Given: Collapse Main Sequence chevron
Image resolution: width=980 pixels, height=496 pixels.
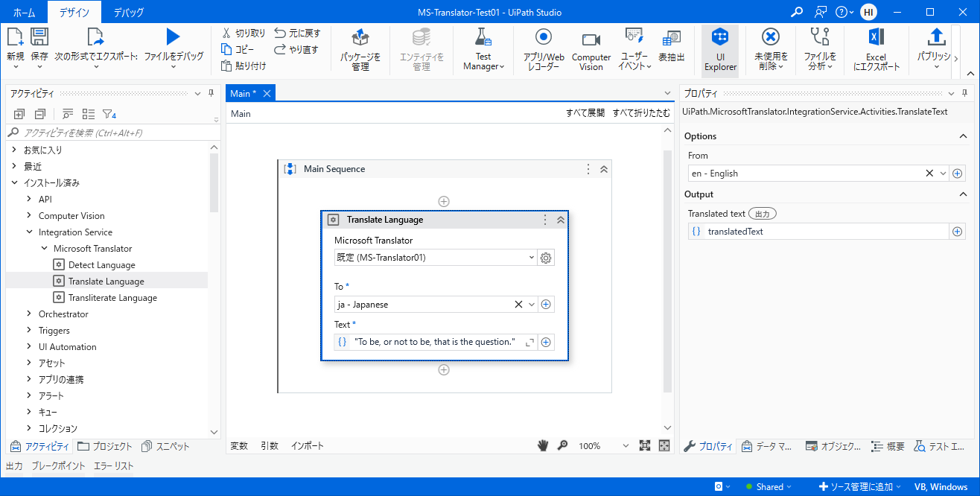Looking at the screenshot, I should tap(604, 169).
